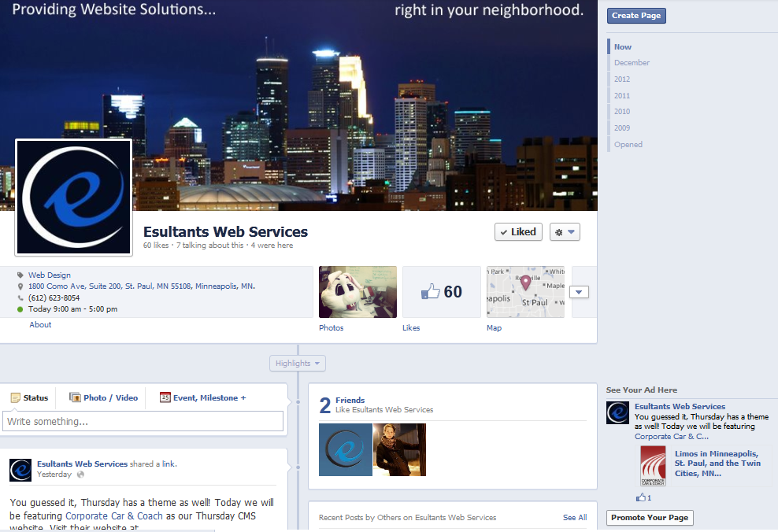Open the Likes label link
The width and height of the screenshot is (778, 532).
(411, 327)
